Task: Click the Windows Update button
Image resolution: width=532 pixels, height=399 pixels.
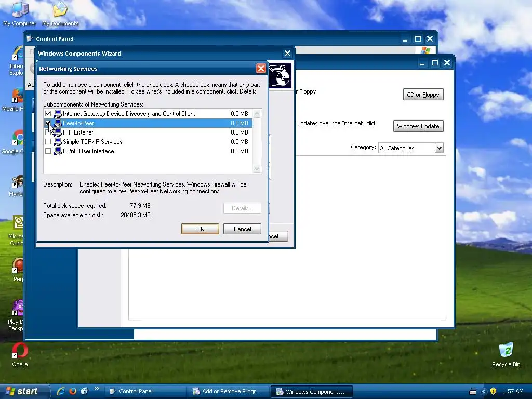Action: pos(418,126)
